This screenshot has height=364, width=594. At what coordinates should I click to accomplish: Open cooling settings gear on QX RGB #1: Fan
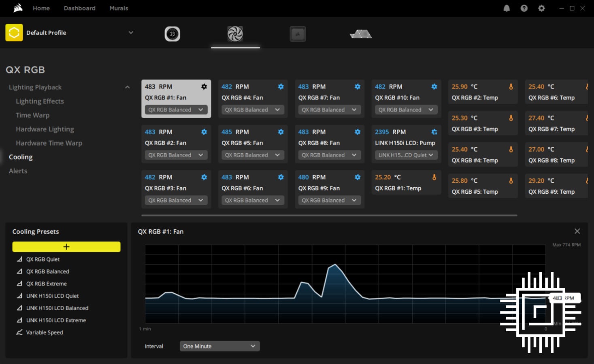tap(204, 86)
